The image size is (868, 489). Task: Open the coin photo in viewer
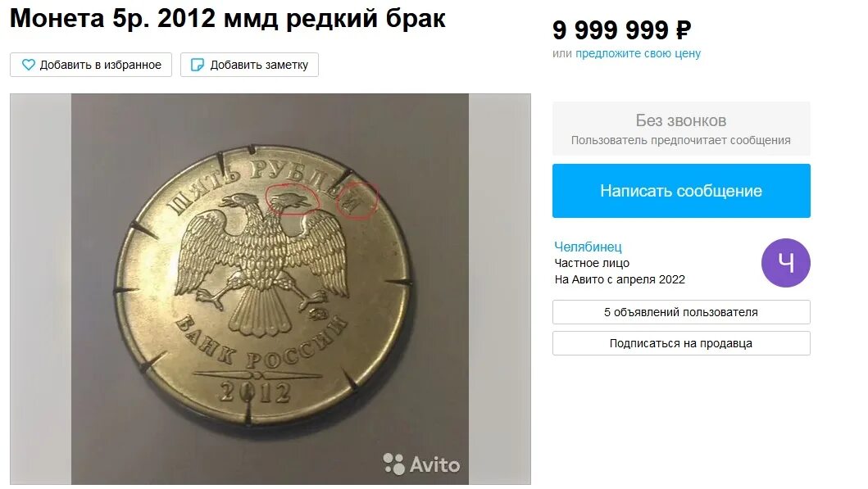pyautogui.click(x=270, y=289)
